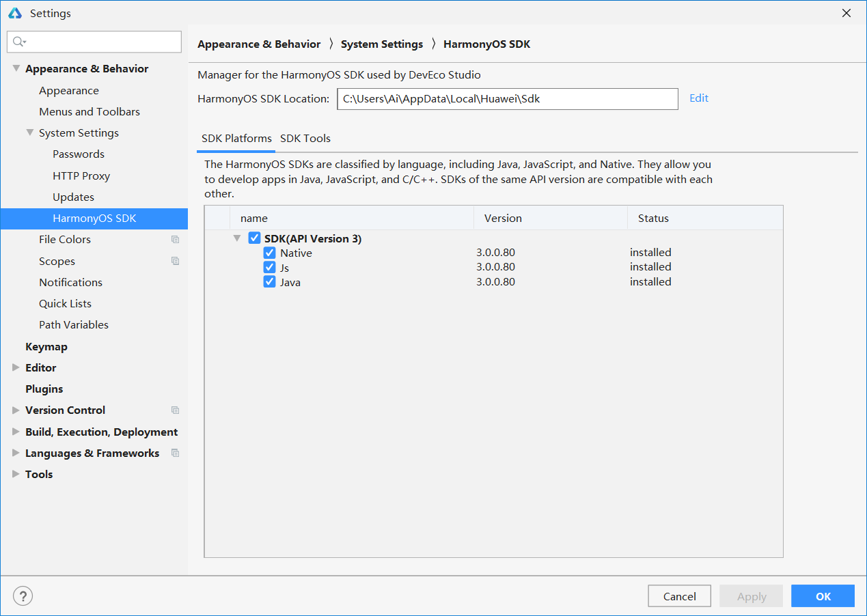Viewport: 867px width, 616px height.
Task: Click the Edit link for SDK location
Action: point(698,98)
